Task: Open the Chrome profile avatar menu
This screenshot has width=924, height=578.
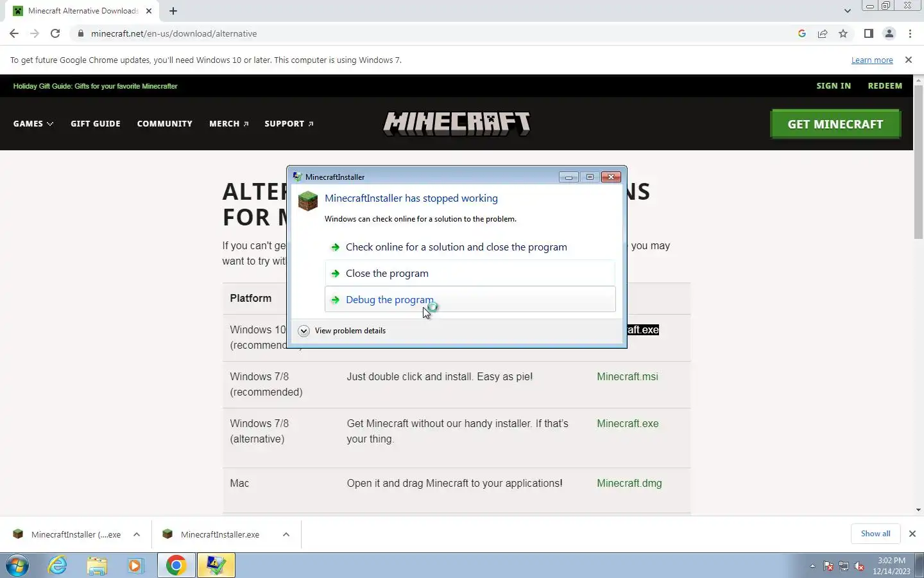Action: (889, 33)
